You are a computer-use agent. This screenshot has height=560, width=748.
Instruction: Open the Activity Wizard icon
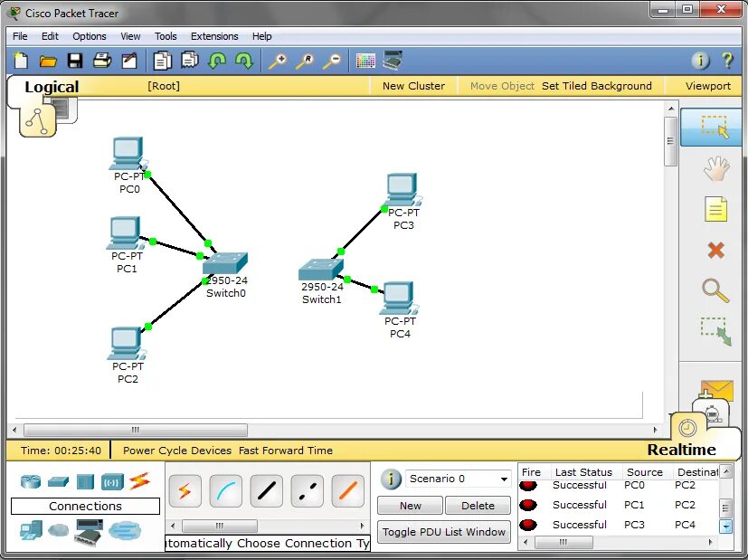[129, 61]
